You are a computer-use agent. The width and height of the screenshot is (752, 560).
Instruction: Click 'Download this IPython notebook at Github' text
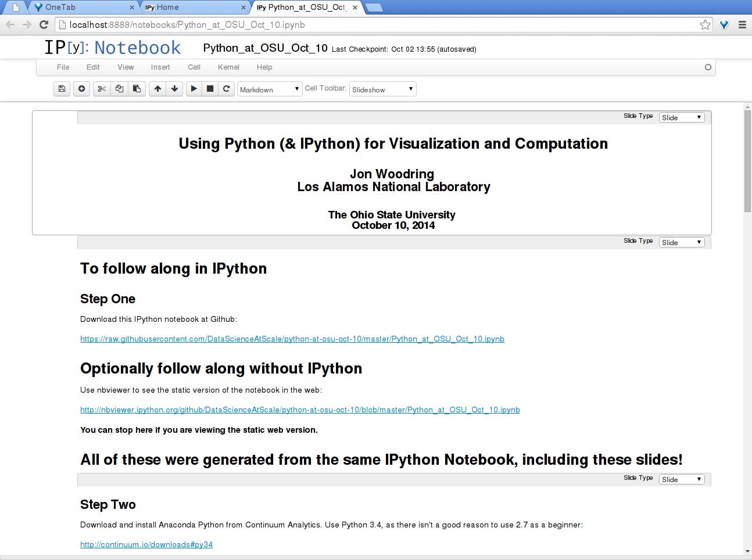(159, 319)
